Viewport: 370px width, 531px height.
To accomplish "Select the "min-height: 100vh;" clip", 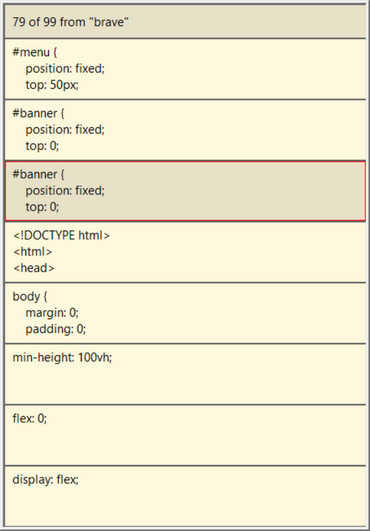I will pyautogui.click(x=185, y=374).
